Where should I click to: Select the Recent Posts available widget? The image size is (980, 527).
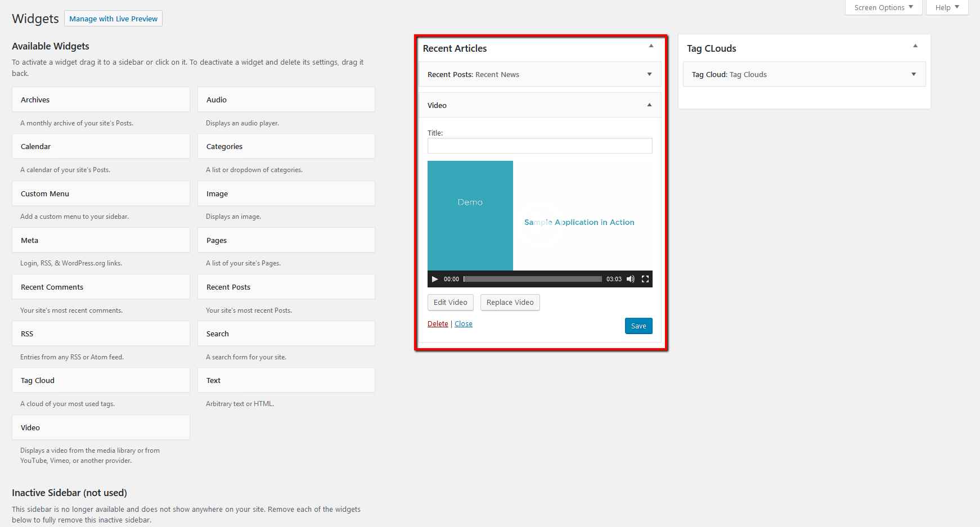pos(286,287)
